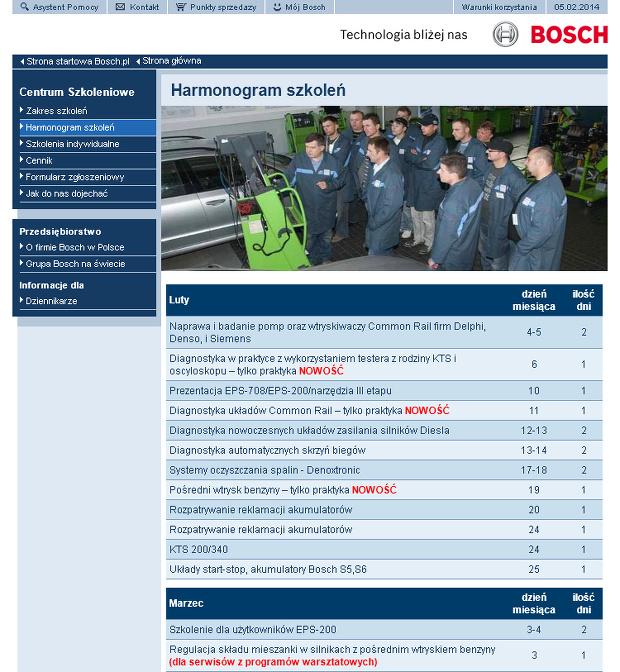620x672 pixels.
Task: Click the 05.02.2014 date in top bar
Action: coord(577,7)
